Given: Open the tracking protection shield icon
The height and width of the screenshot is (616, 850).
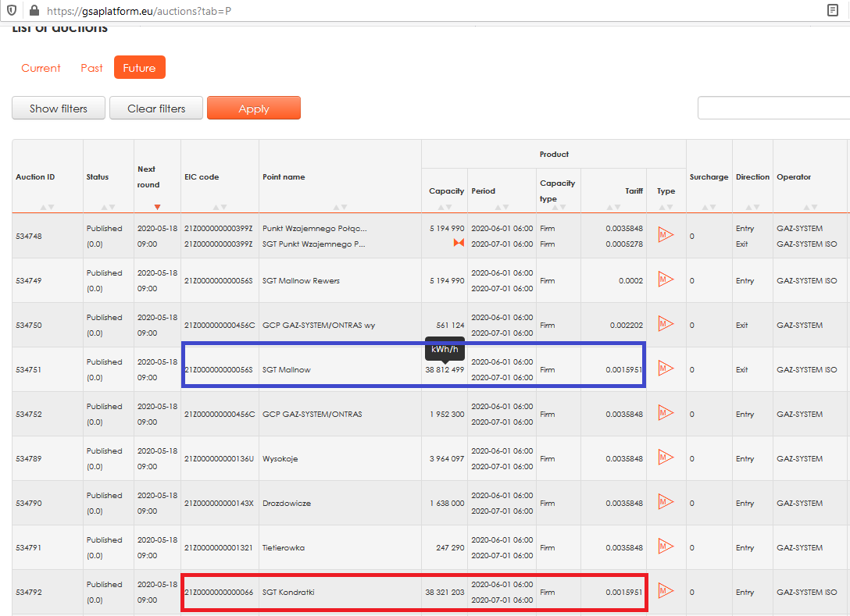Looking at the screenshot, I should click(12, 10).
